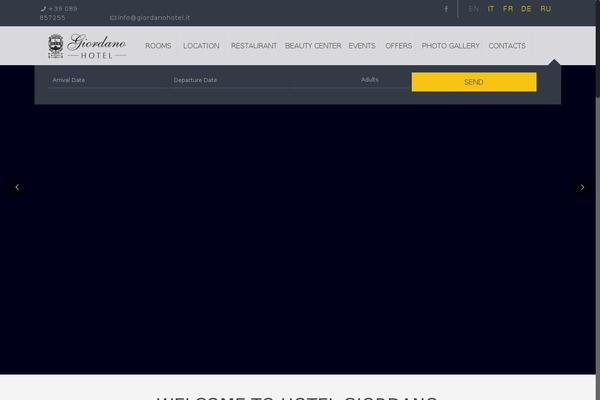
Task: Open the Location menu item
Action: (x=201, y=46)
